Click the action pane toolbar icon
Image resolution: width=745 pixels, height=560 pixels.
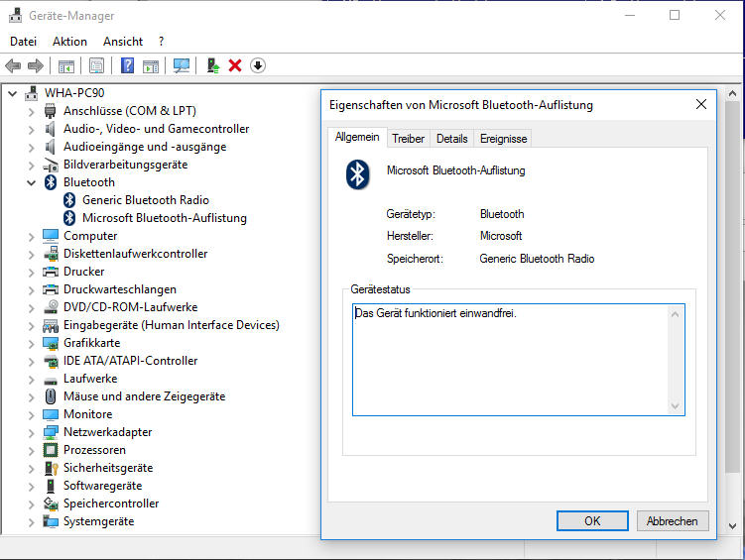click(151, 66)
